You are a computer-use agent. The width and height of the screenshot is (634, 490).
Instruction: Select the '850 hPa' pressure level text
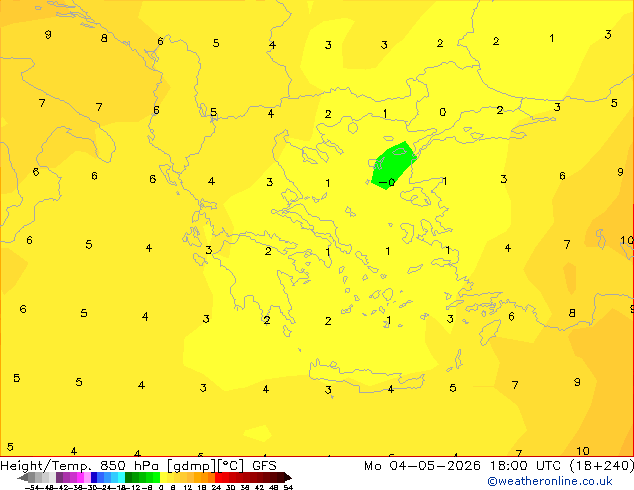pyautogui.click(x=129, y=466)
